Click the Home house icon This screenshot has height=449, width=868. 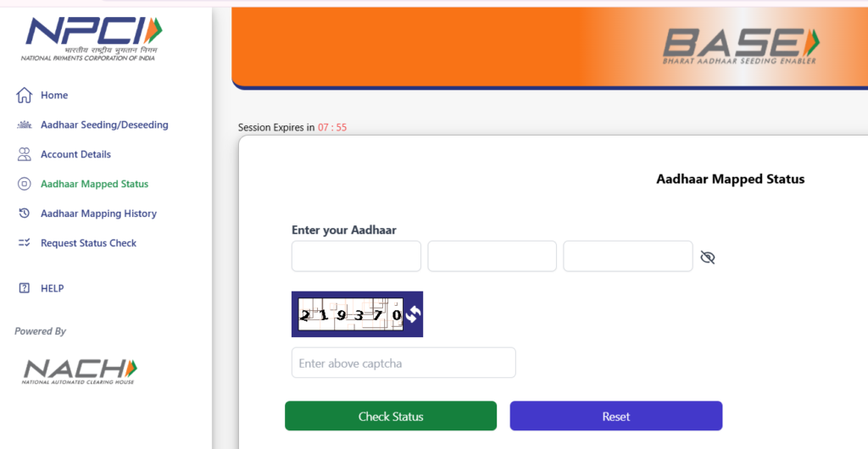24,95
